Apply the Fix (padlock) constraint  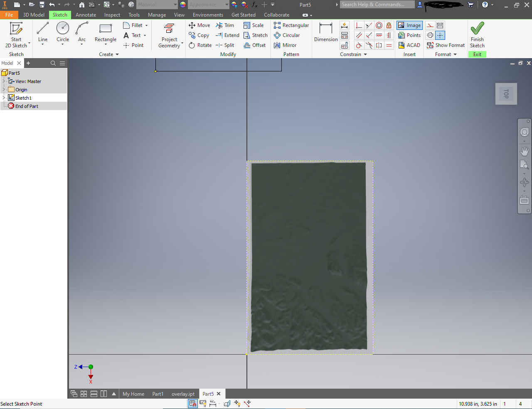point(389,25)
